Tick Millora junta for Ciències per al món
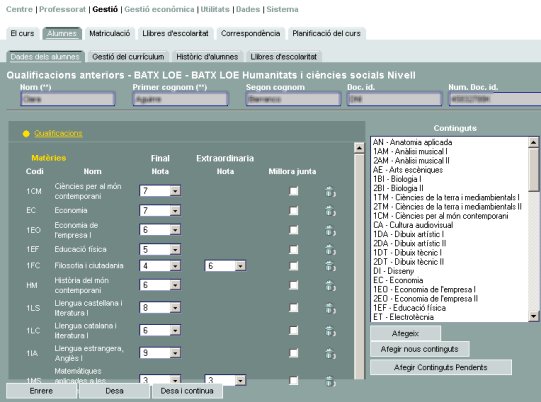 click(294, 191)
